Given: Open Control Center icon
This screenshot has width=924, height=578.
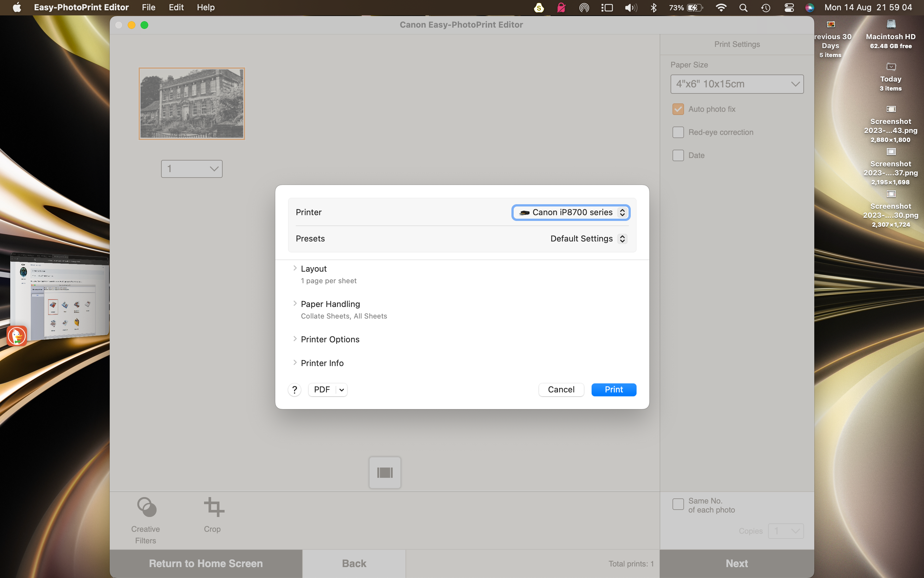Looking at the screenshot, I should [x=789, y=8].
